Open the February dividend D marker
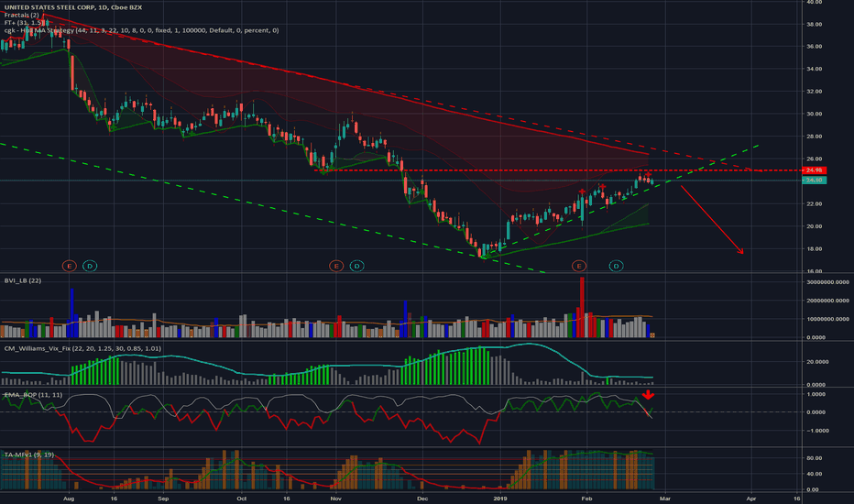854x504 pixels. pos(616,266)
